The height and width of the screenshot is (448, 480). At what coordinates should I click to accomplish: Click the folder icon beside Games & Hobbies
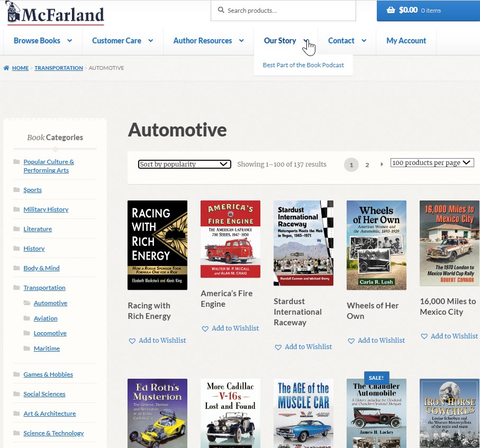tap(17, 374)
